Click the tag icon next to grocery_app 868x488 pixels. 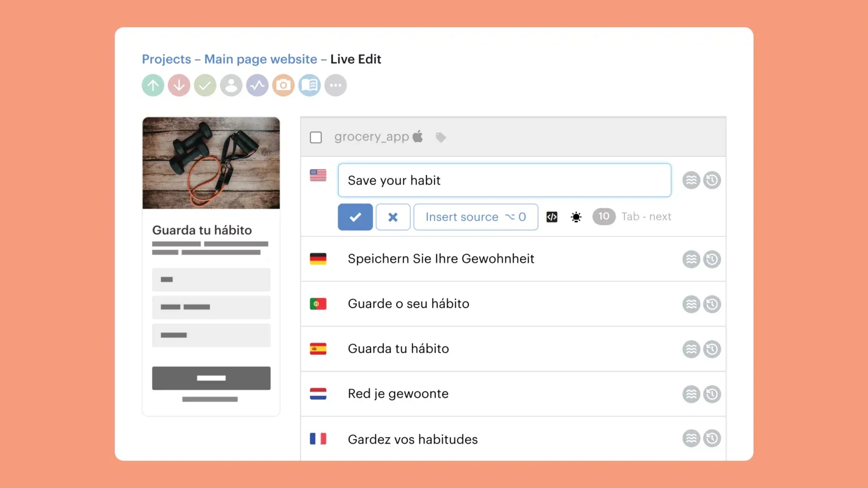coord(441,137)
